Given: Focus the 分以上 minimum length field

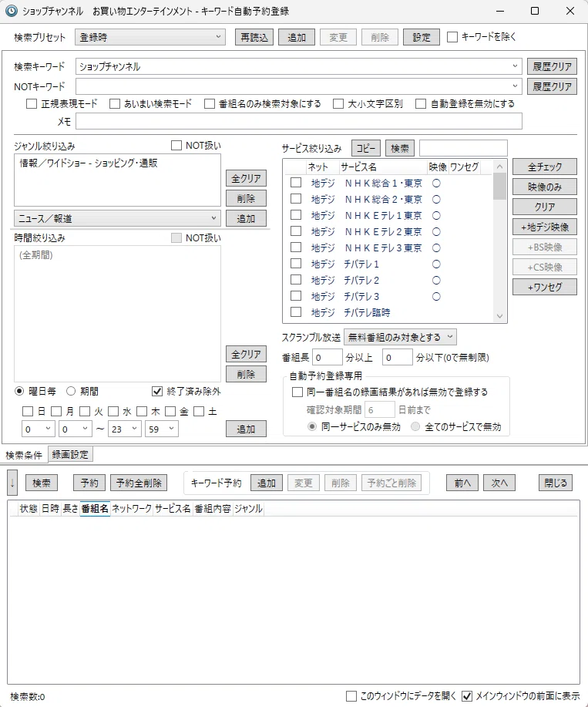Looking at the screenshot, I should tap(327, 358).
